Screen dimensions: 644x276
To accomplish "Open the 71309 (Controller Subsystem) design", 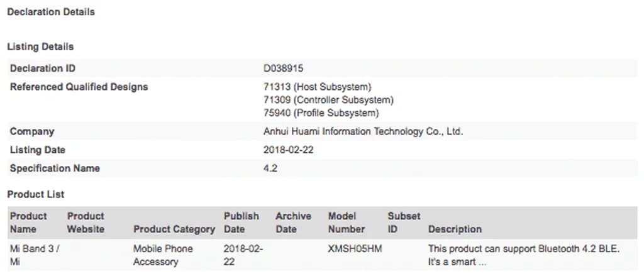I will pos(328,100).
